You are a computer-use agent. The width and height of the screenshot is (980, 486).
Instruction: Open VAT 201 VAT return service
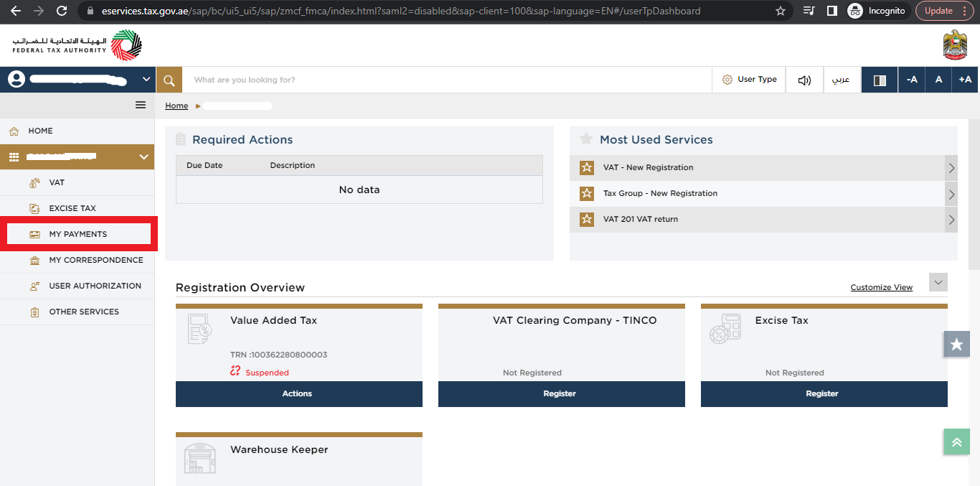pyautogui.click(x=763, y=219)
